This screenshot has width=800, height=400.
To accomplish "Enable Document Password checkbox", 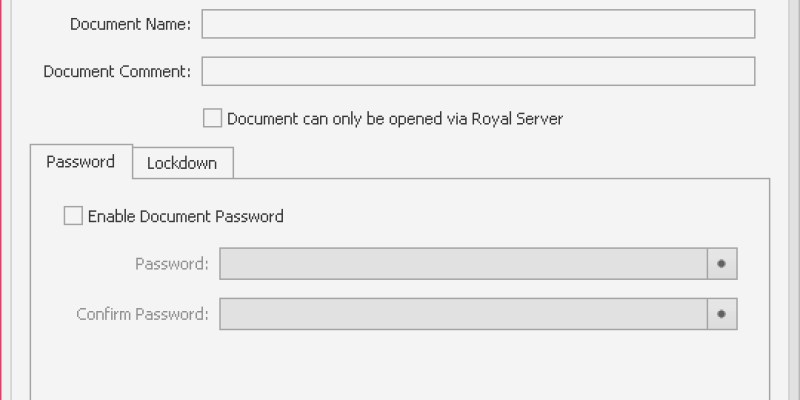I will tap(73, 216).
